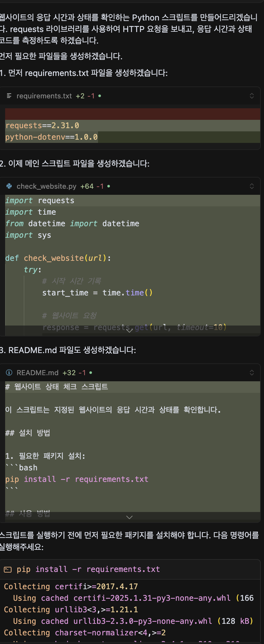Click the line python-dotenv==1.0.0
This screenshot has width=264, height=644.
pos(52,137)
